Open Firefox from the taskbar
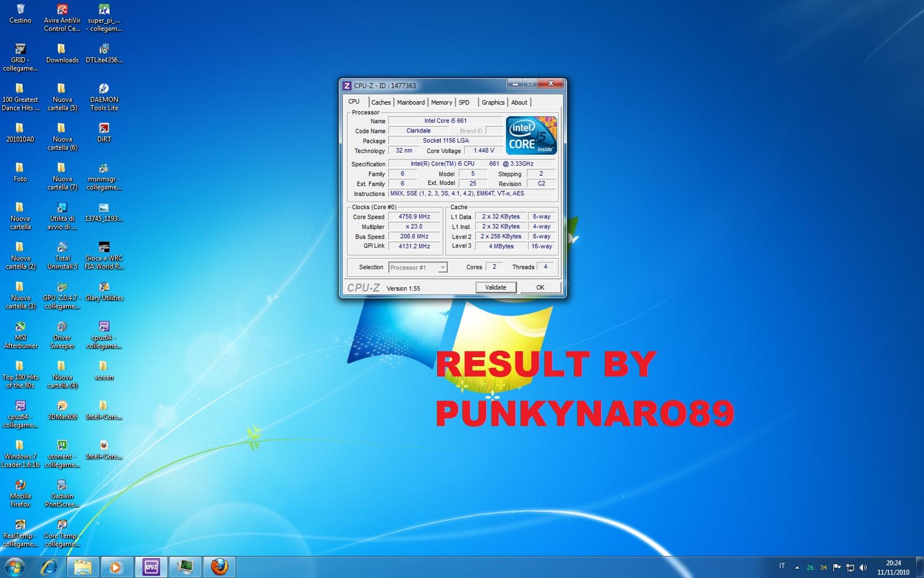This screenshot has height=578, width=924. (219, 567)
